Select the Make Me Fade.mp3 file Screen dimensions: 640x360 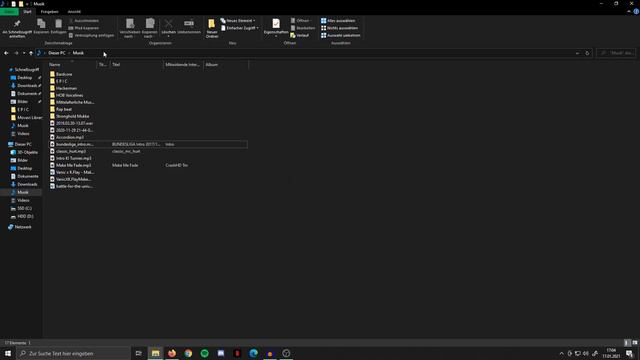[x=73, y=165]
